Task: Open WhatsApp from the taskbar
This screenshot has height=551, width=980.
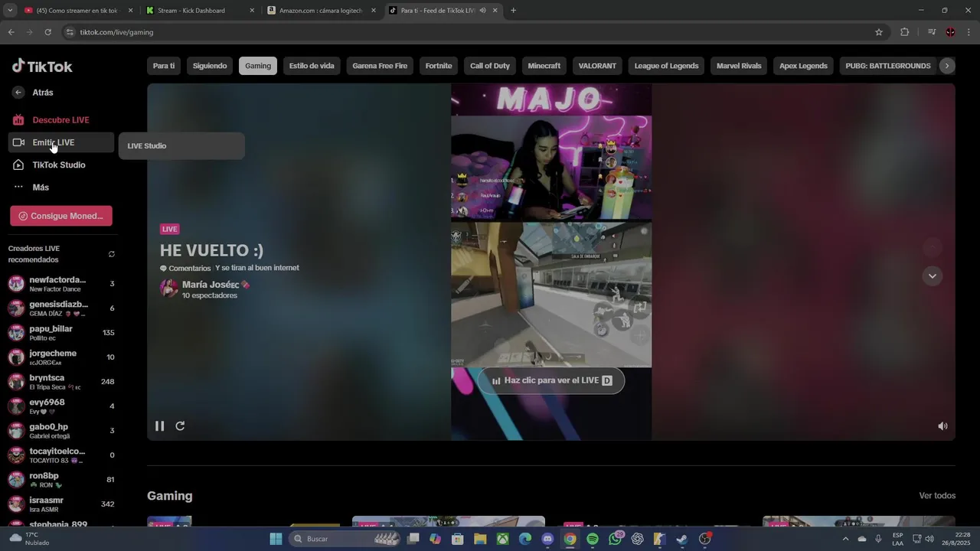Action: pyautogui.click(x=616, y=539)
